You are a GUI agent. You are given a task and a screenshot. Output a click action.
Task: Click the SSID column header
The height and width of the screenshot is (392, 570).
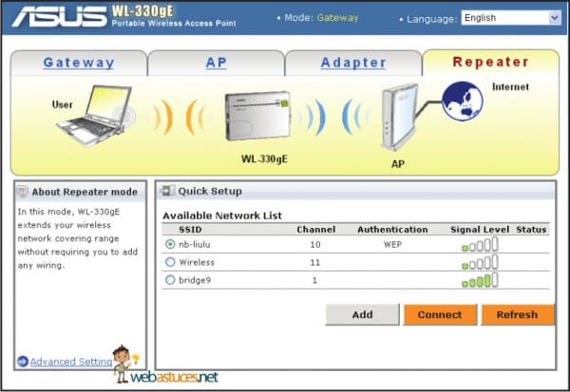pos(190,230)
